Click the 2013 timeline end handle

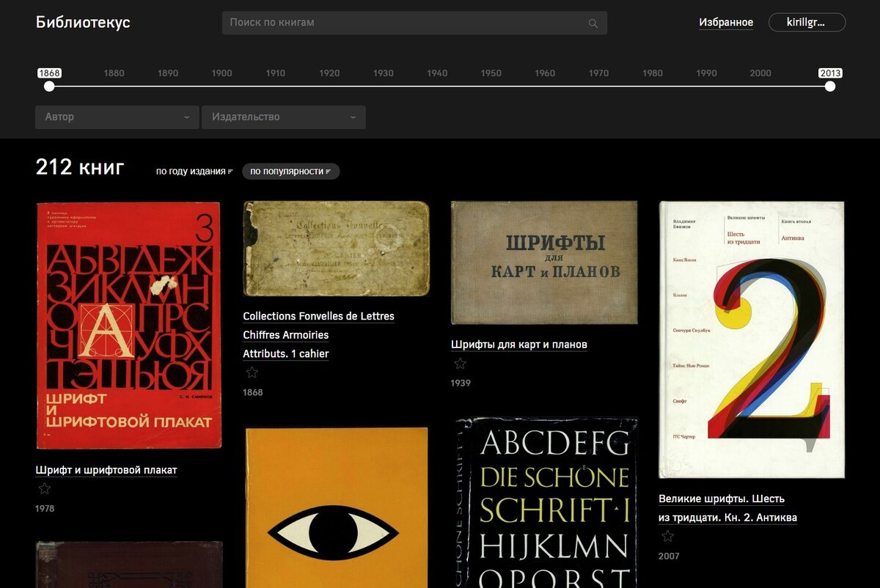(x=830, y=87)
